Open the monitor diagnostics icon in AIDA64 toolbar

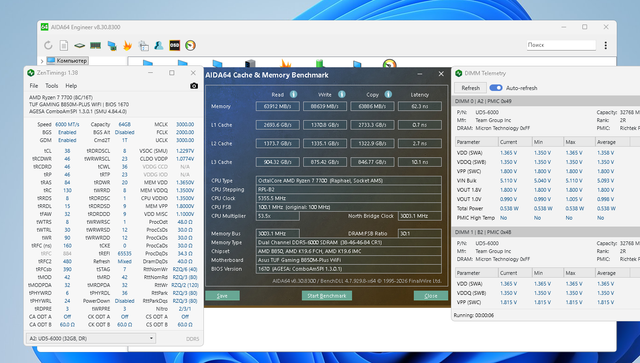(x=143, y=45)
